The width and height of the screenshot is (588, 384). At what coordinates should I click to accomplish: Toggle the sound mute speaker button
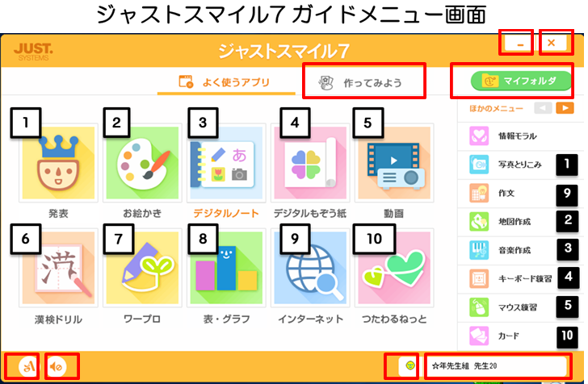point(57,366)
